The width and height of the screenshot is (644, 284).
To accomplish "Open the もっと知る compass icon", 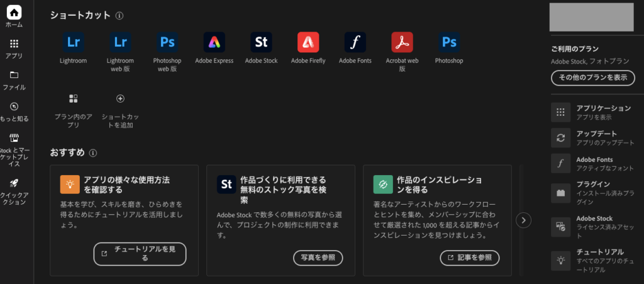I will [14, 106].
